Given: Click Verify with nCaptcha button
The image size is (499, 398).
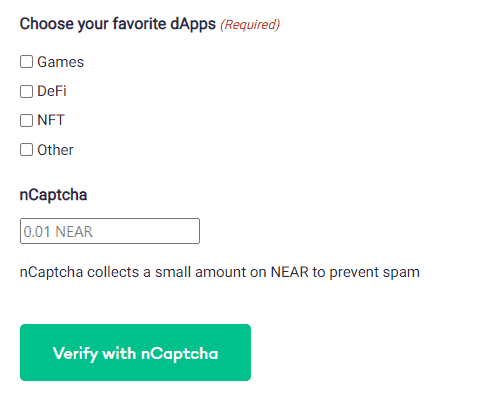Looking at the screenshot, I should point(135,352).
